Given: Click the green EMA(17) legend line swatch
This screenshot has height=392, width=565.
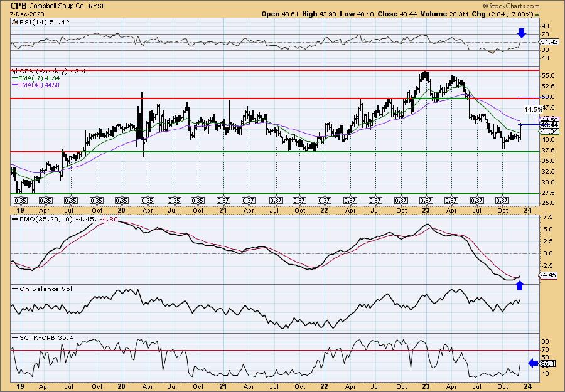Looking at the screenshot, I should coord(15,78).
